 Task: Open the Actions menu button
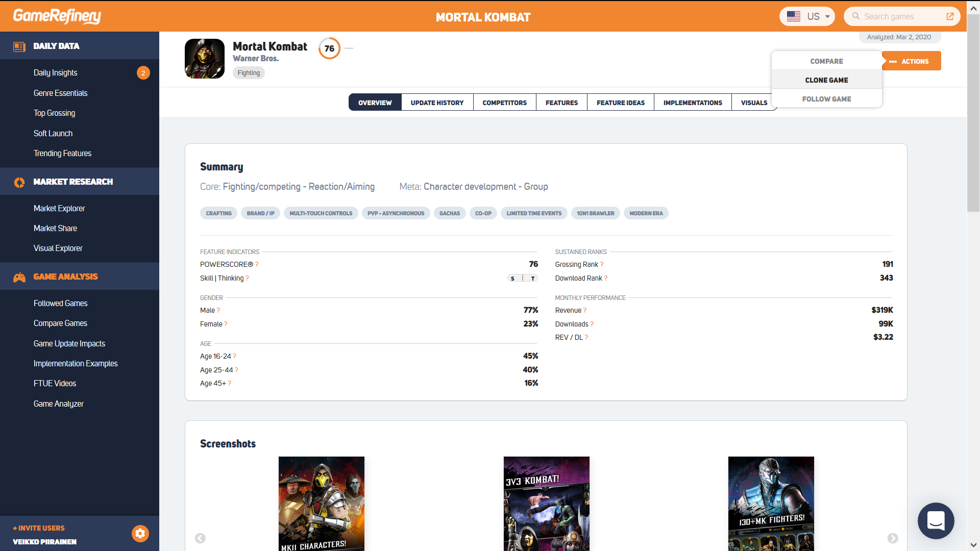(911, 61)
